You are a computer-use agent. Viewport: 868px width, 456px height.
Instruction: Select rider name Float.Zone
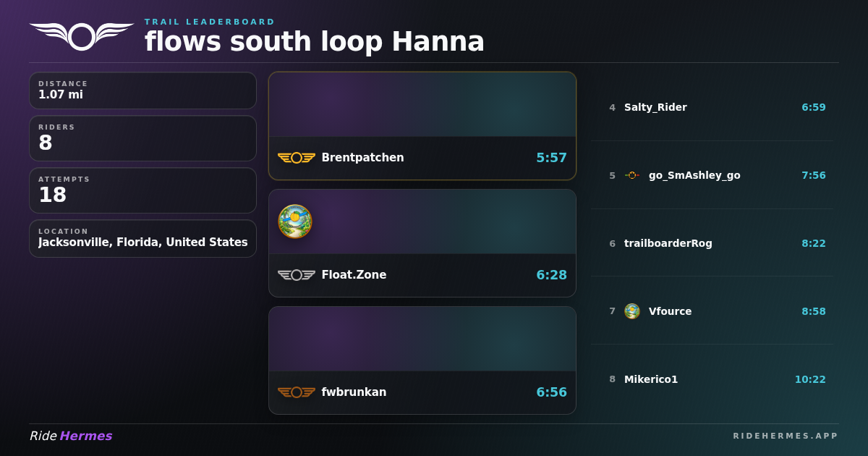click(354, 275)
